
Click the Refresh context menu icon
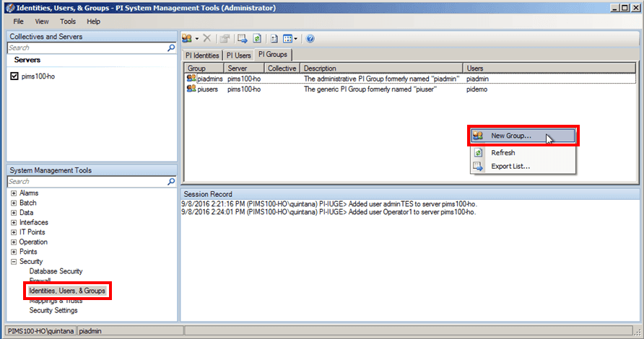[478, 153]
